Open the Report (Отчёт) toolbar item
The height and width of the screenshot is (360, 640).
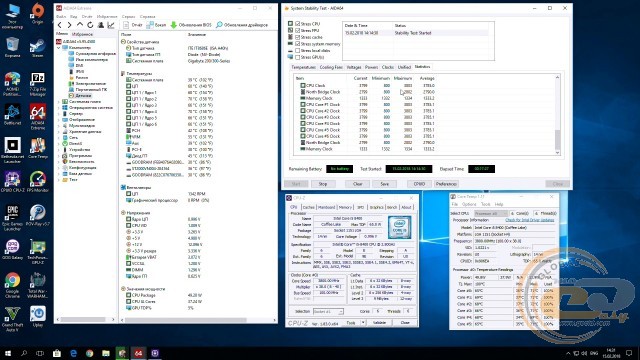coord(133,25)
